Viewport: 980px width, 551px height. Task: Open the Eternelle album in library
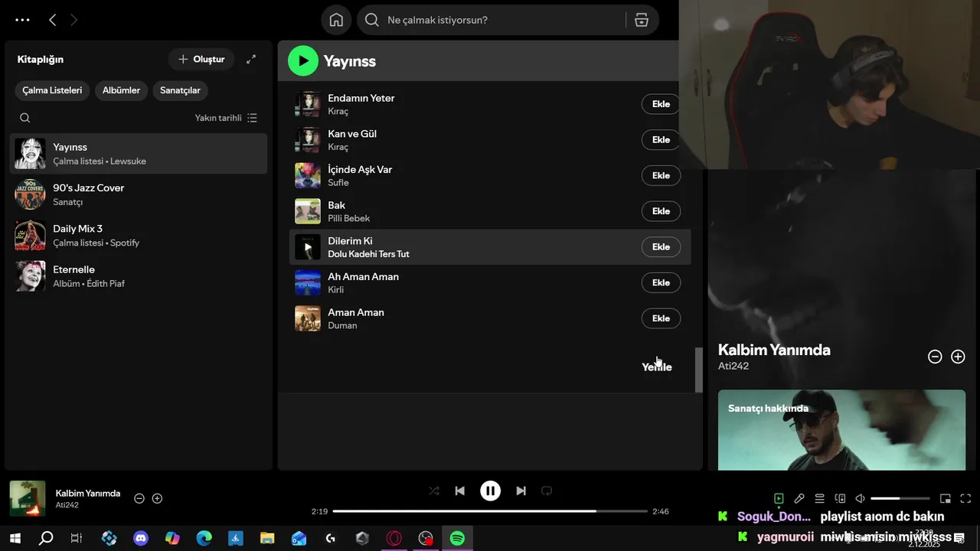click(x=139, y=276)
